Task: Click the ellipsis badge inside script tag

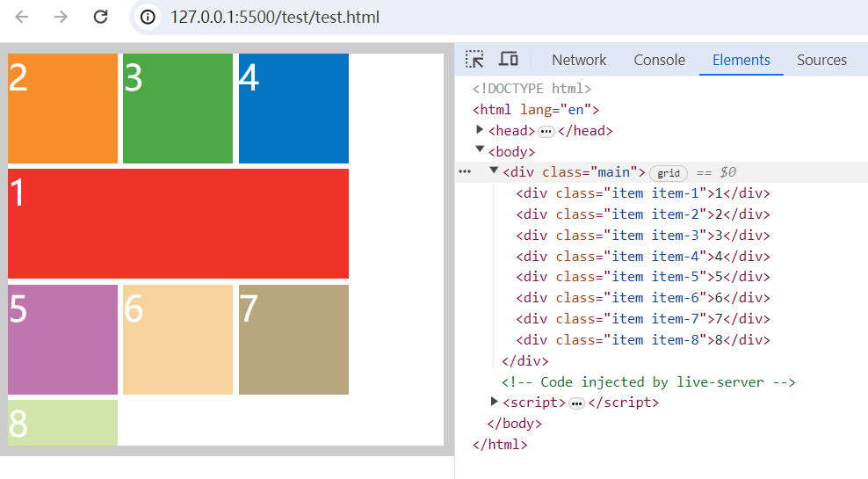Action: point(577,403)
